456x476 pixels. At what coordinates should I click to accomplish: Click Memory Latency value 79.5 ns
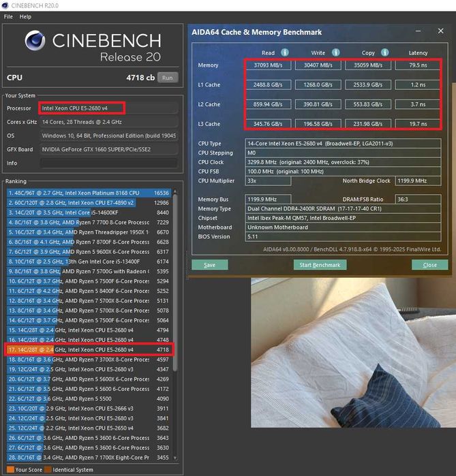click(x=418, y=65)
